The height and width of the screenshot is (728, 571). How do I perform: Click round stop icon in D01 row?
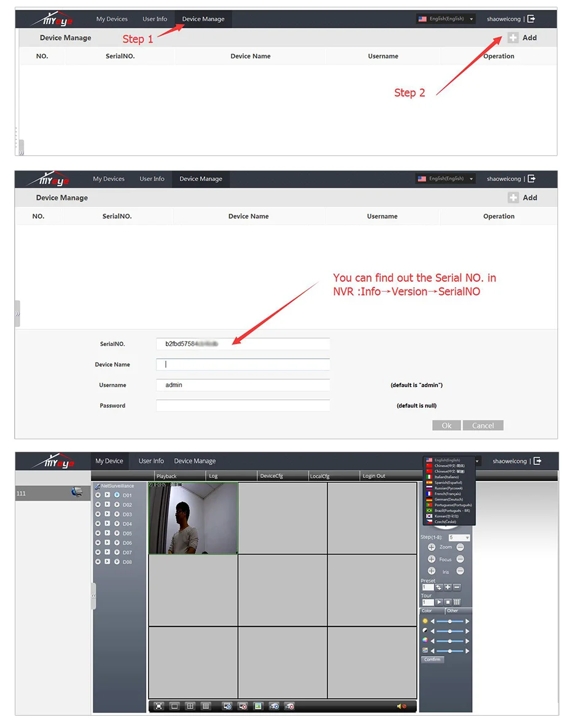(x=98, y=495)
